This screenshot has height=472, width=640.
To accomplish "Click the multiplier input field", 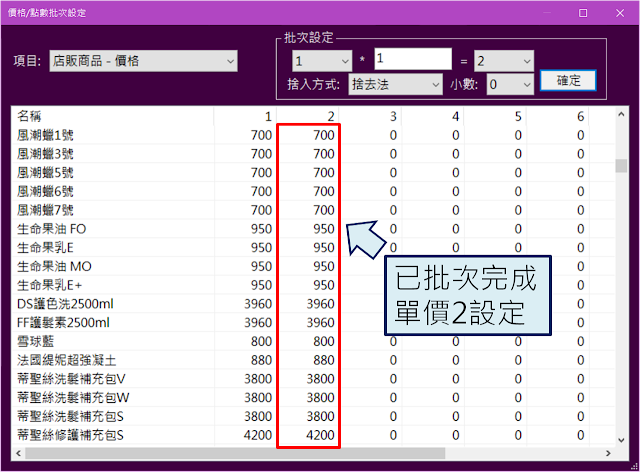I will pos(413,59).
